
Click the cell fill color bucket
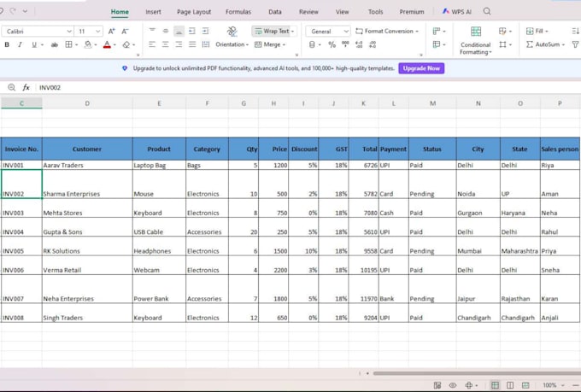(88, 44)
